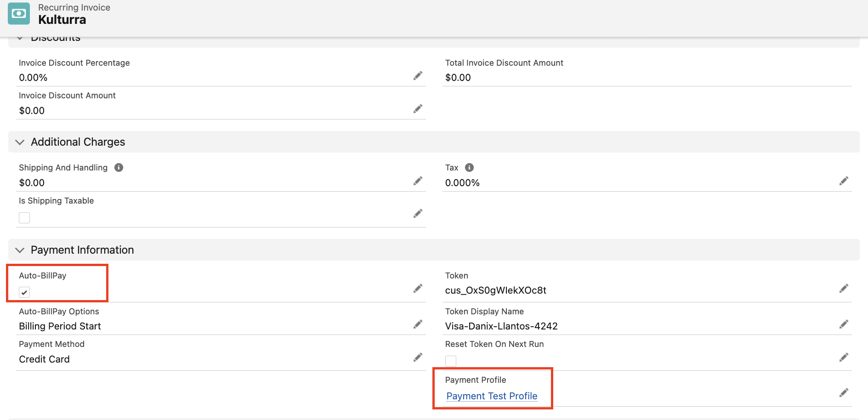Click pencil icon for Invoice Discount Amount
This screenshot has width=868, height=420.
pos(418,109)
